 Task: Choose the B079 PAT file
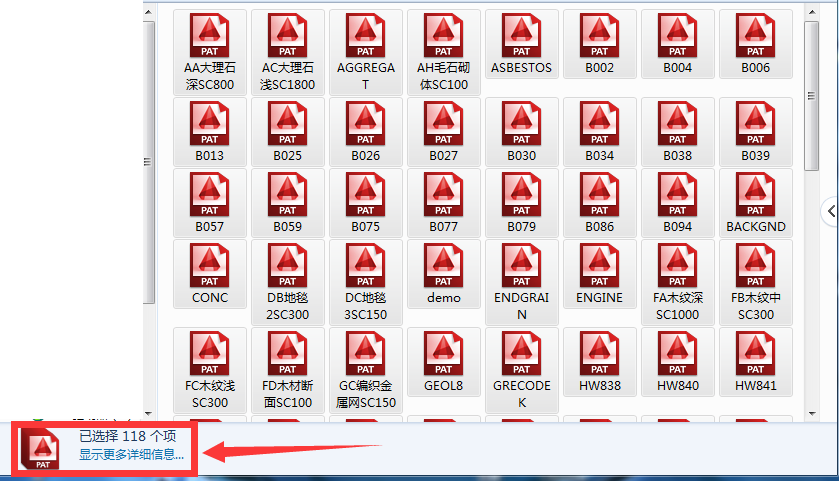pyautogui.click(x=522, y=203)
